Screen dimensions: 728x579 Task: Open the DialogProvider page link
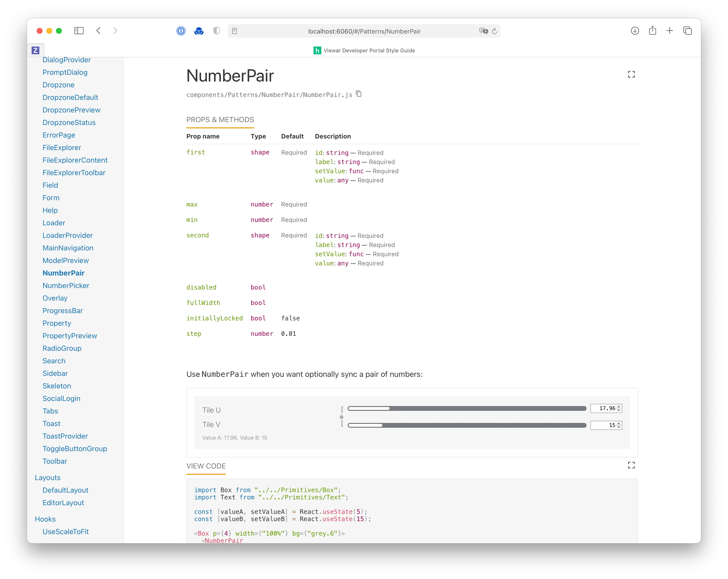point(67,60)
